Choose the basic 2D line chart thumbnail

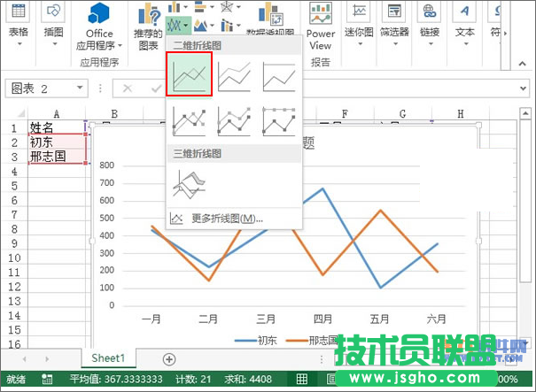(x=189, y=74)
